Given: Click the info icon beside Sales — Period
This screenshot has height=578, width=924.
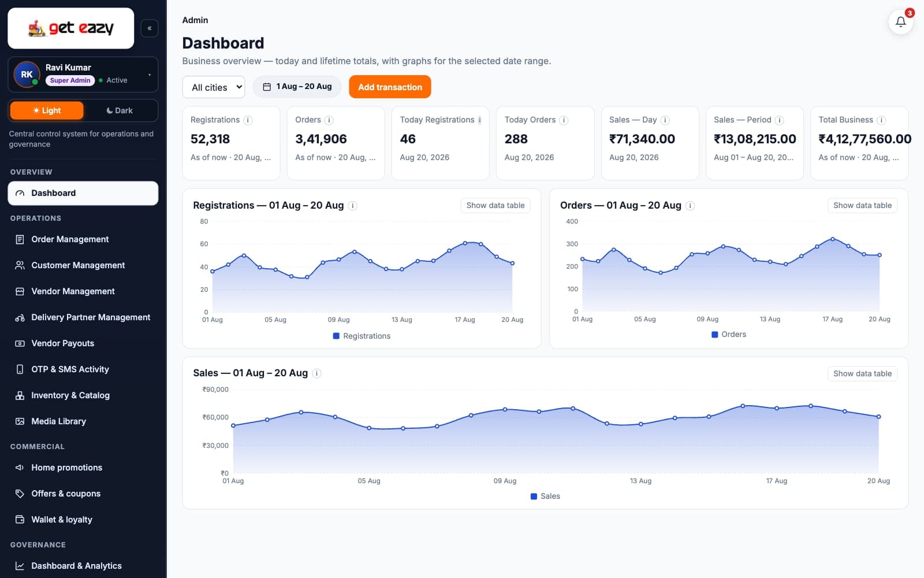Looking at the screenshot, I should 779,120.
